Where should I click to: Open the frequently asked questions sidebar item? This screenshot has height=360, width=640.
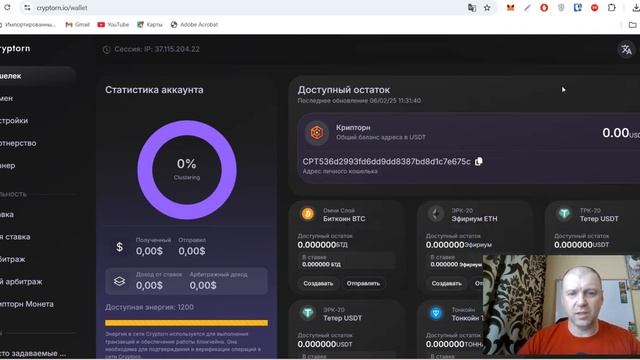click(x=33, y=353)
